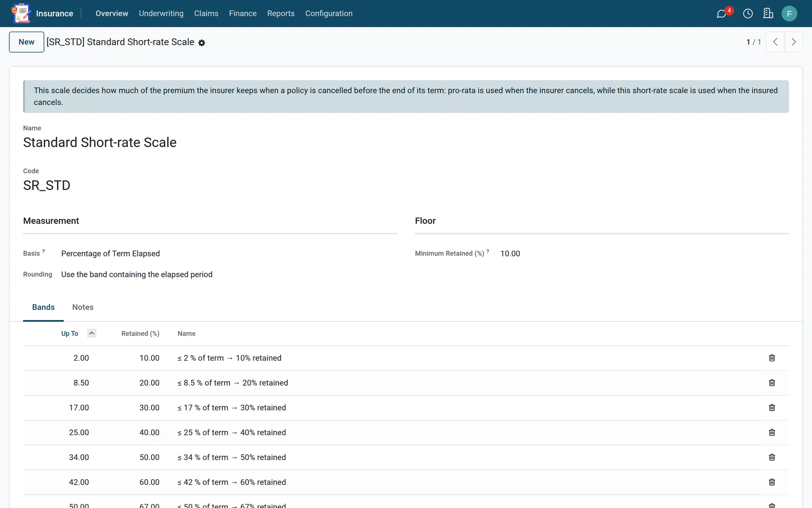Create a New record
Screen dimensions: 812x508
[27, 42]
